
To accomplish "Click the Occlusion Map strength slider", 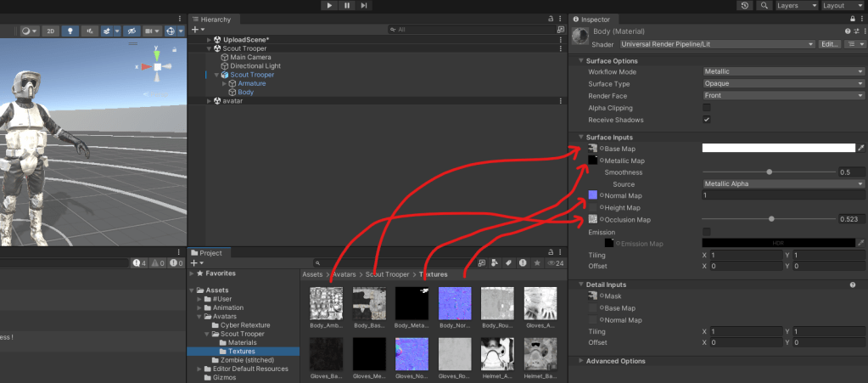I will (x=770, y=219).
